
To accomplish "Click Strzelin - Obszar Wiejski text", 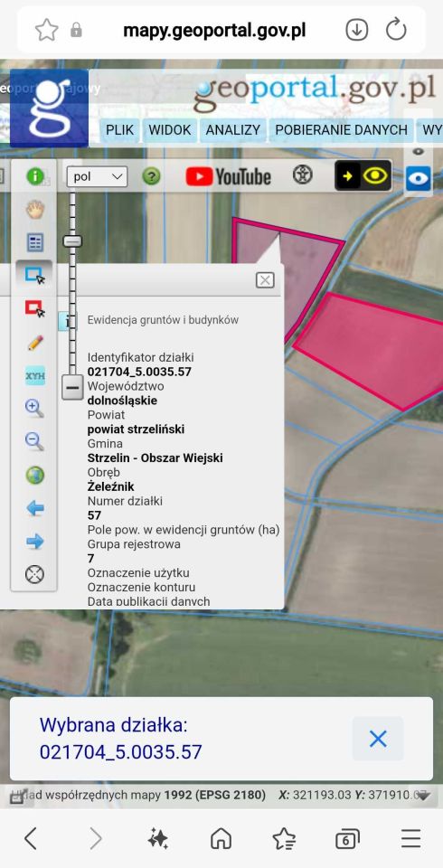I will click(156, 458).
